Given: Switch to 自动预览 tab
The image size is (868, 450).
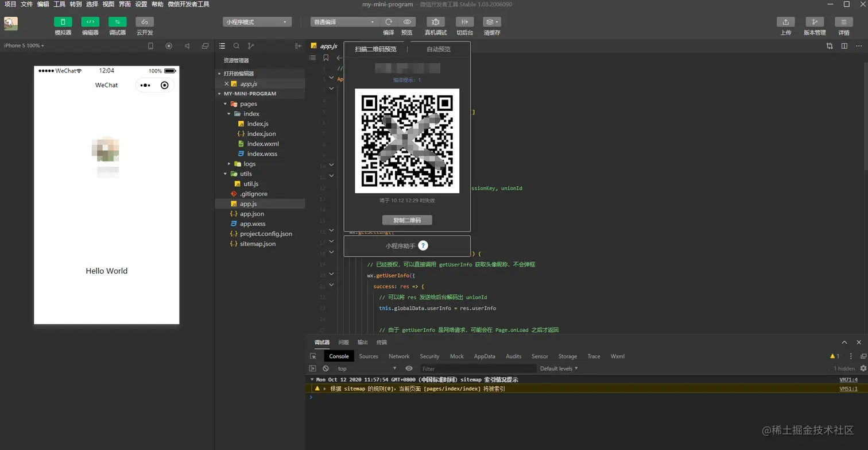Looking at the screenshot, I should point(439,49).
